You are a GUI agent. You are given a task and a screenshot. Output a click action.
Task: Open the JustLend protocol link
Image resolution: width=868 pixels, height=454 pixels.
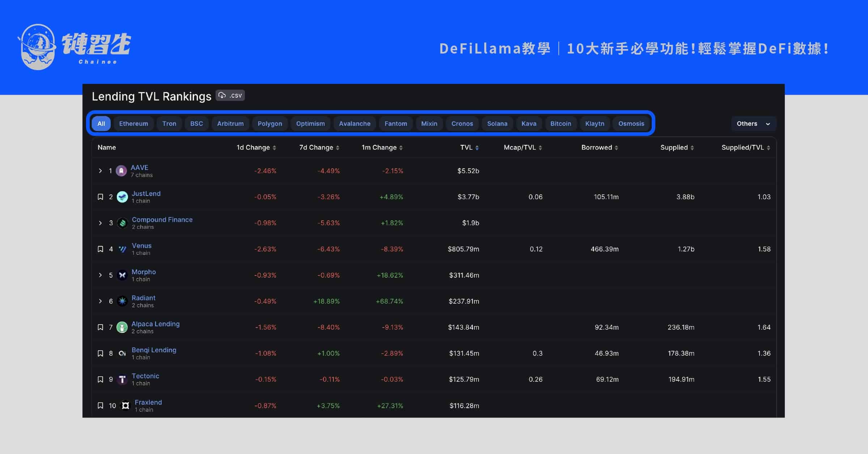coord(146,194)
